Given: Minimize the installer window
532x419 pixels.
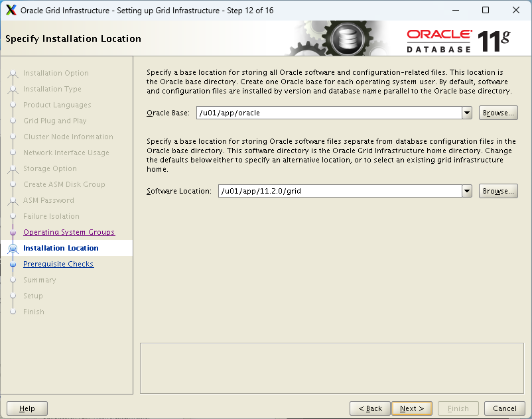Looking at the screenshot, I should tap(456, 10).
